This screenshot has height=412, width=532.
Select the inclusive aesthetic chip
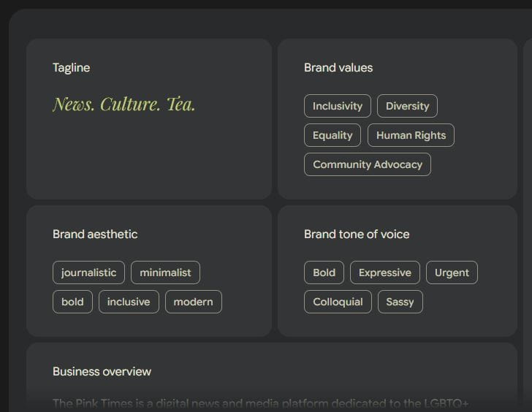tap(129, 302)
